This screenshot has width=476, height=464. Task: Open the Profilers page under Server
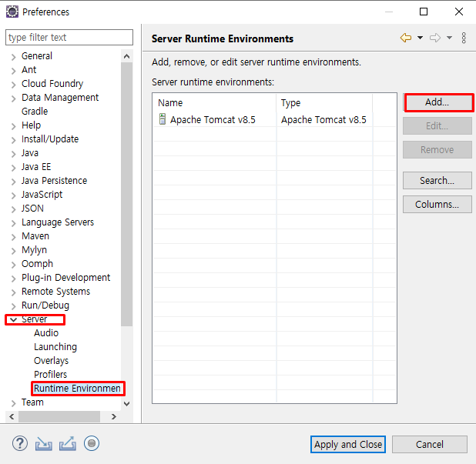tap(50, 375)
